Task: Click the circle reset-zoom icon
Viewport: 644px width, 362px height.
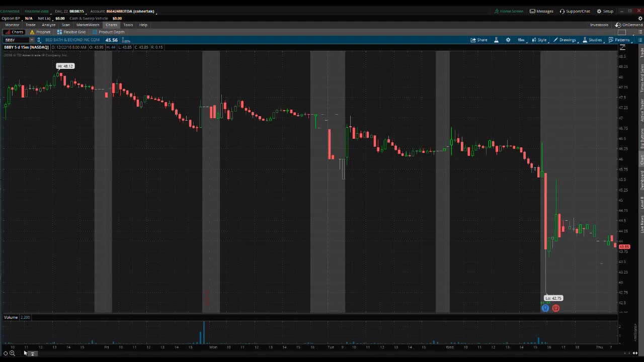Action: point(6,353)
